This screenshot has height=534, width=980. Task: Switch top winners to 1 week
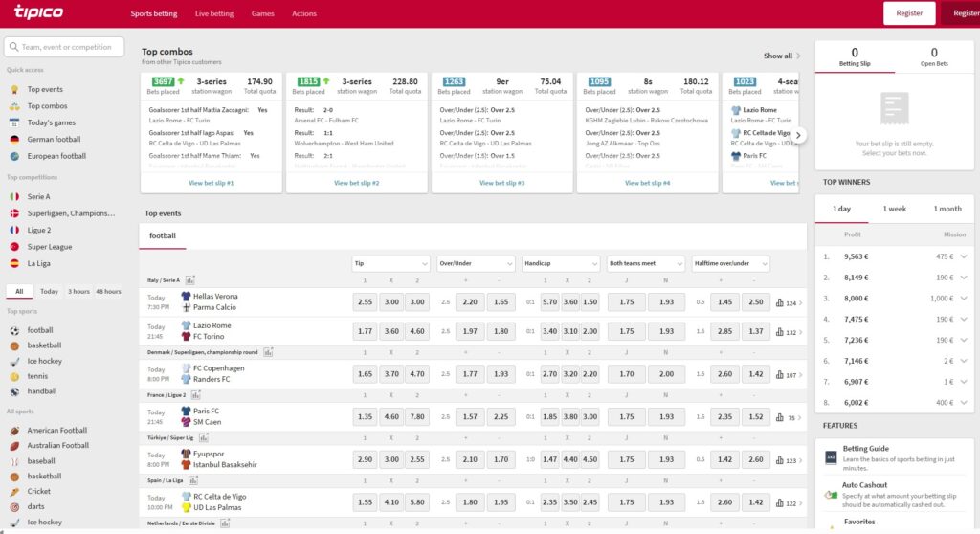coord(895,209)
